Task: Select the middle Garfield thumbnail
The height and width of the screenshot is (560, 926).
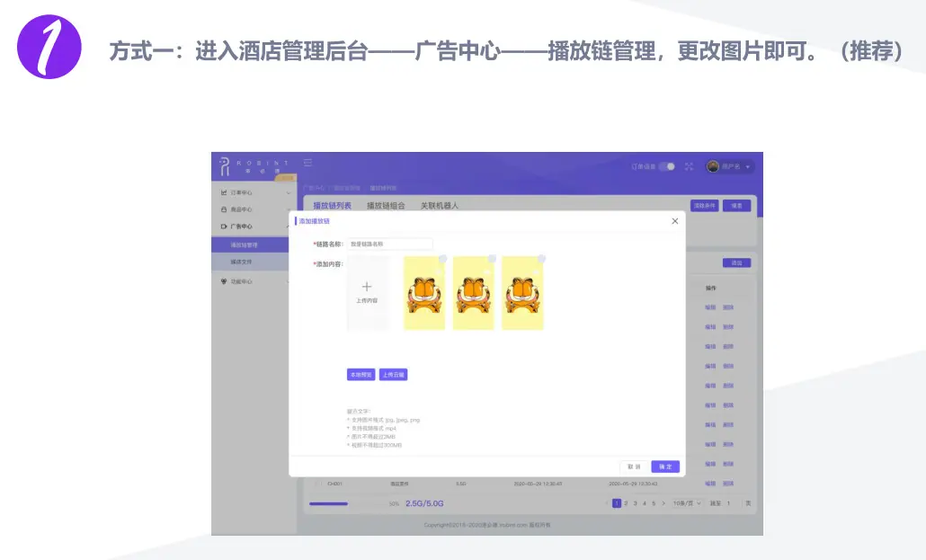Action: 473,294
